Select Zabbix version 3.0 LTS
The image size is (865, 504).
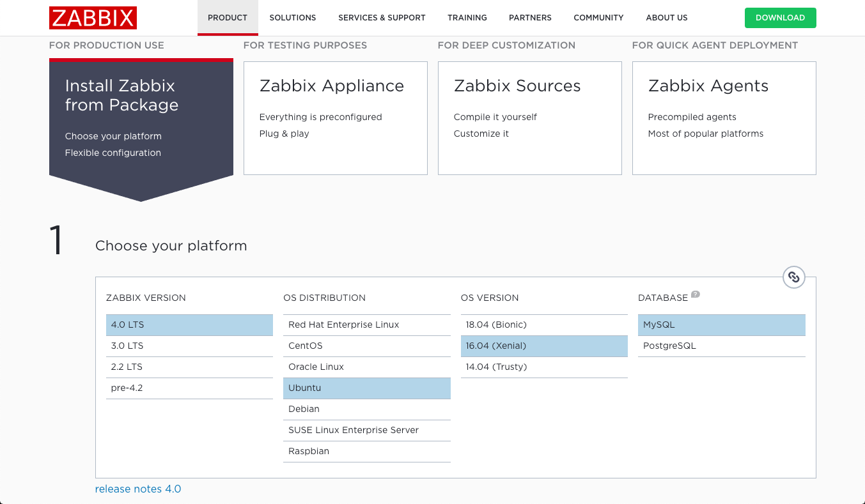pyautogui.click(x=189, y=346)
